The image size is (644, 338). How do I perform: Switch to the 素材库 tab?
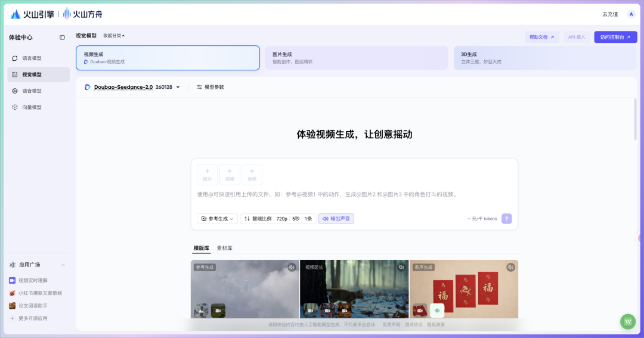(x=224, y=248)
